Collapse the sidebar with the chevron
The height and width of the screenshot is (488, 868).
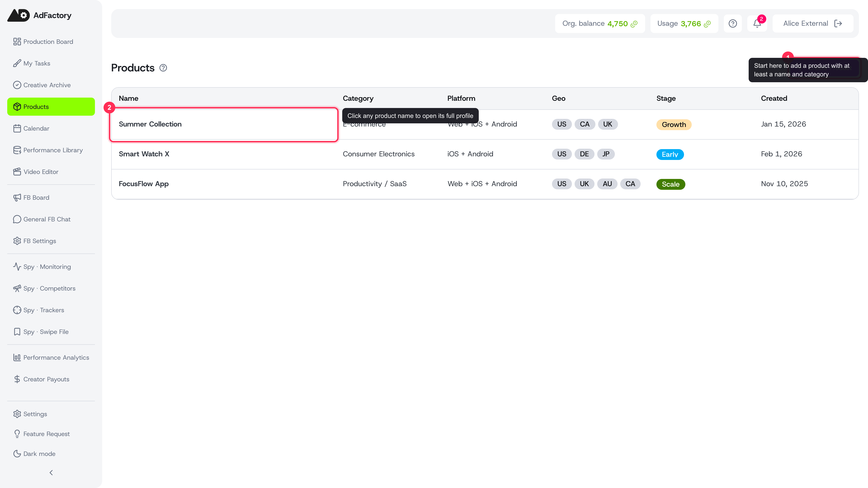coord(51,473)
